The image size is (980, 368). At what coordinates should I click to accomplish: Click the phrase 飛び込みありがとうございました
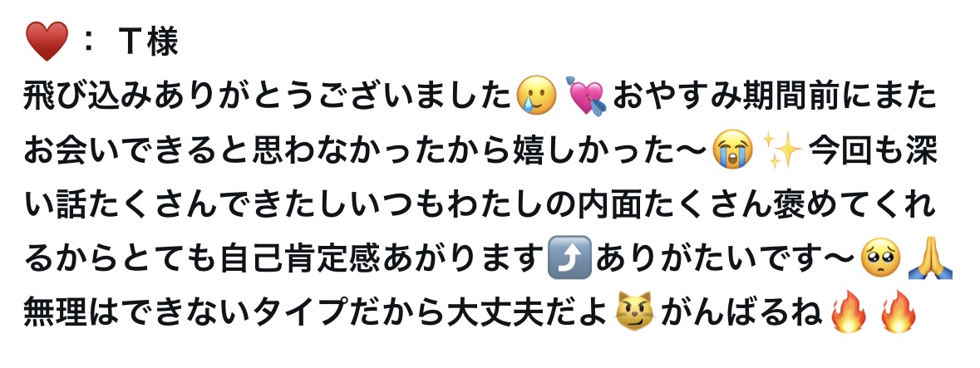(x=269, y=97)
